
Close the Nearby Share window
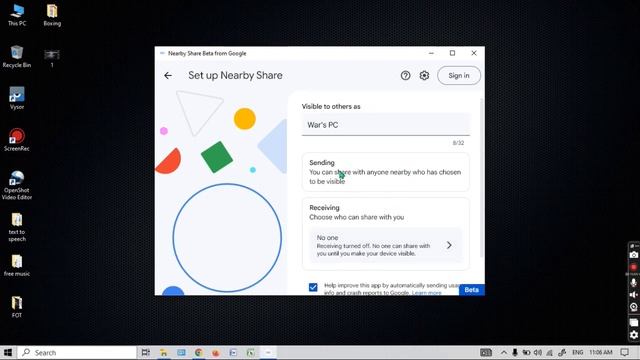click(474, 53)
